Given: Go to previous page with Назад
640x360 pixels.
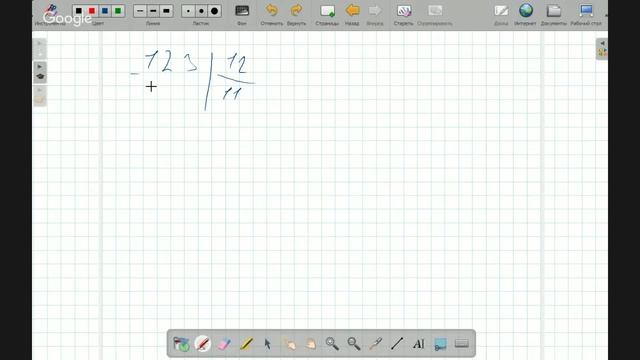Looking at the screenshot, I should pyautogui.click(x=352, y=10).
